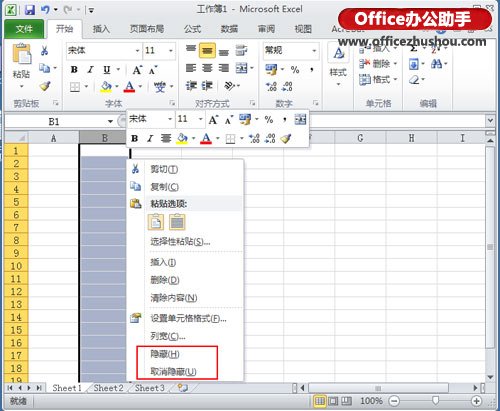Click the Increase Decimal icon in number group
The height and width of the screenshot is (411, 500).
click(271, 86)
